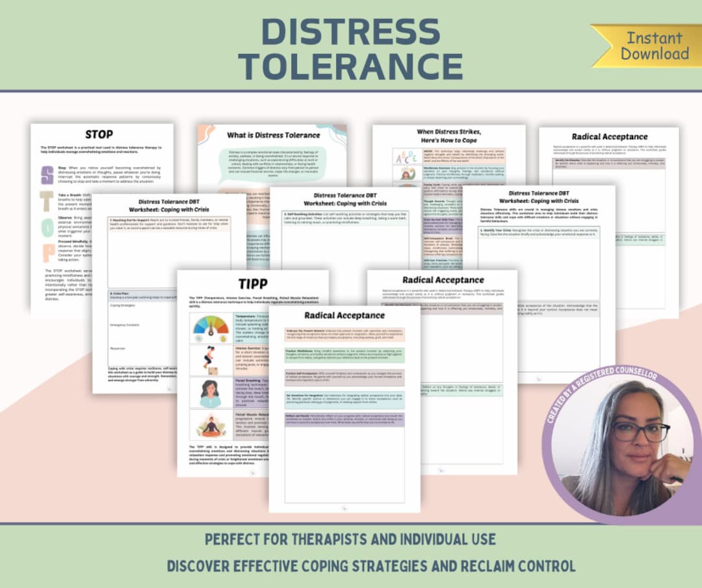Click the meditating lotus pose icon
This screenshot has height=588, width=702.
211,426
